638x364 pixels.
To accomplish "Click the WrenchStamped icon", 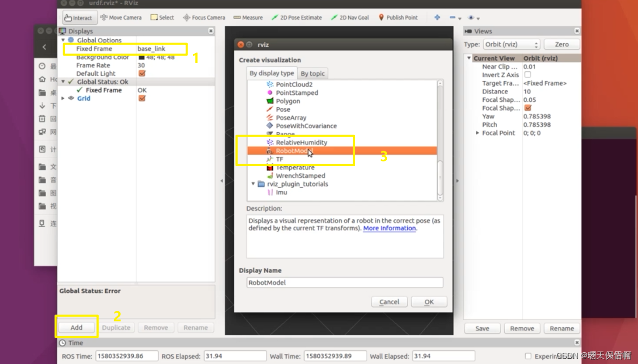I will click(270, 175).
